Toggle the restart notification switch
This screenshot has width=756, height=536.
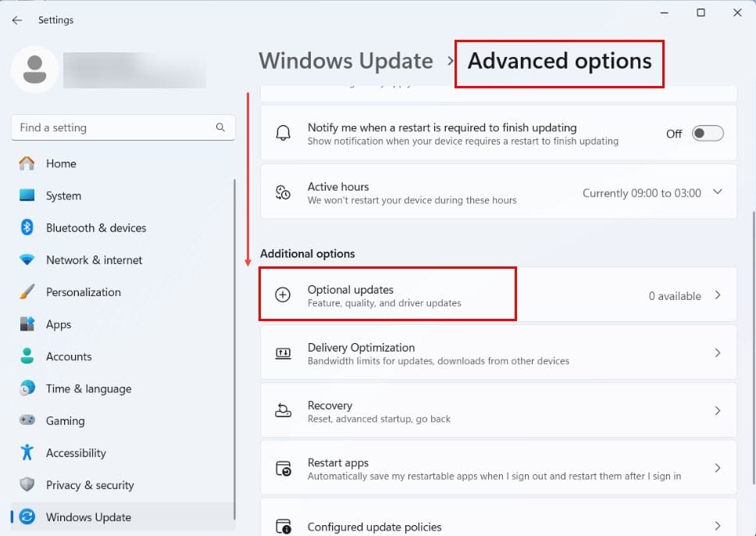[708, 133]
